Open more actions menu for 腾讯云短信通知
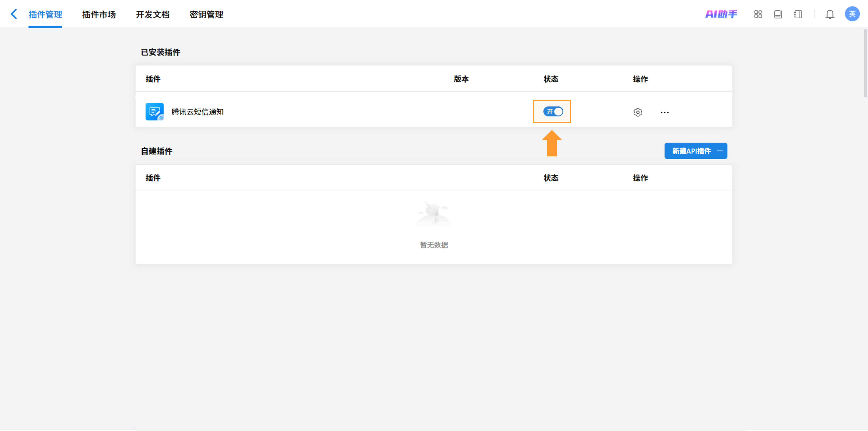The width and height of the screenshot is (868, 431). (x=664, y=112)
